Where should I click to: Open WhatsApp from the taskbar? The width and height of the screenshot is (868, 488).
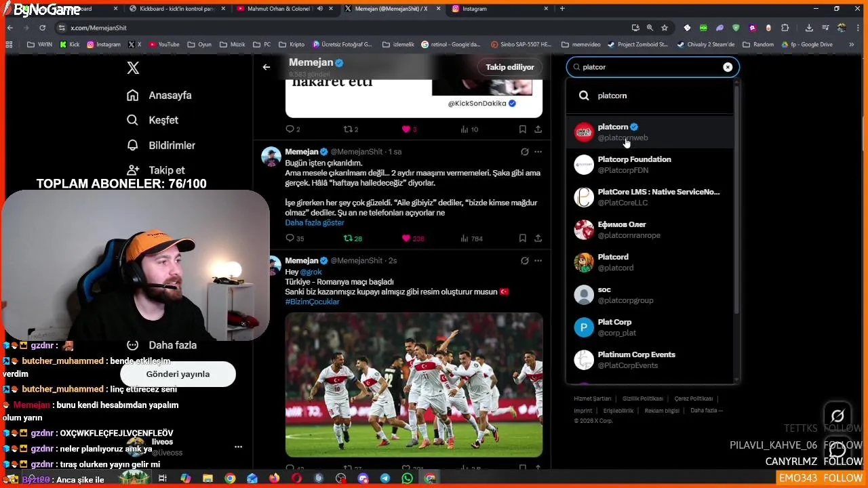[407, 479]
